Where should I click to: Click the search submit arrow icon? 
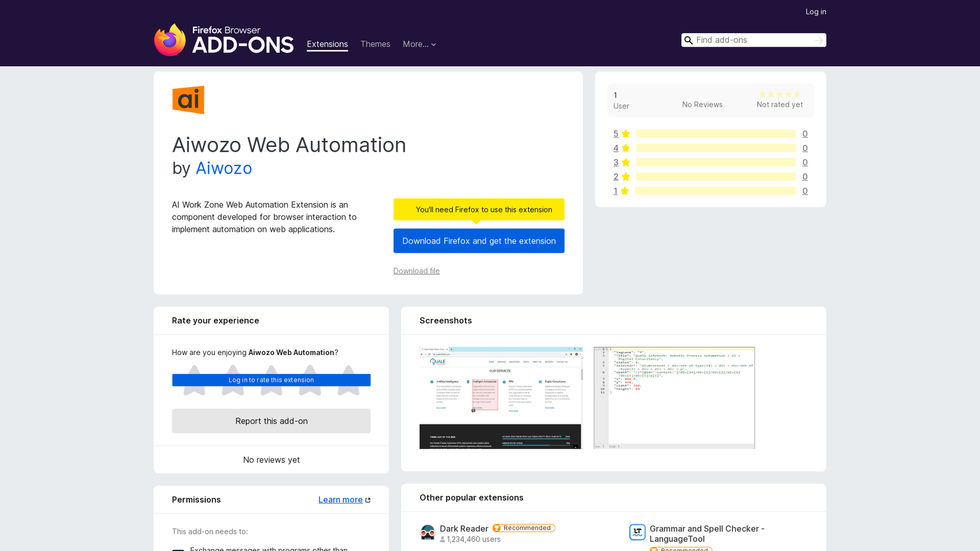[x=819, y=40]
